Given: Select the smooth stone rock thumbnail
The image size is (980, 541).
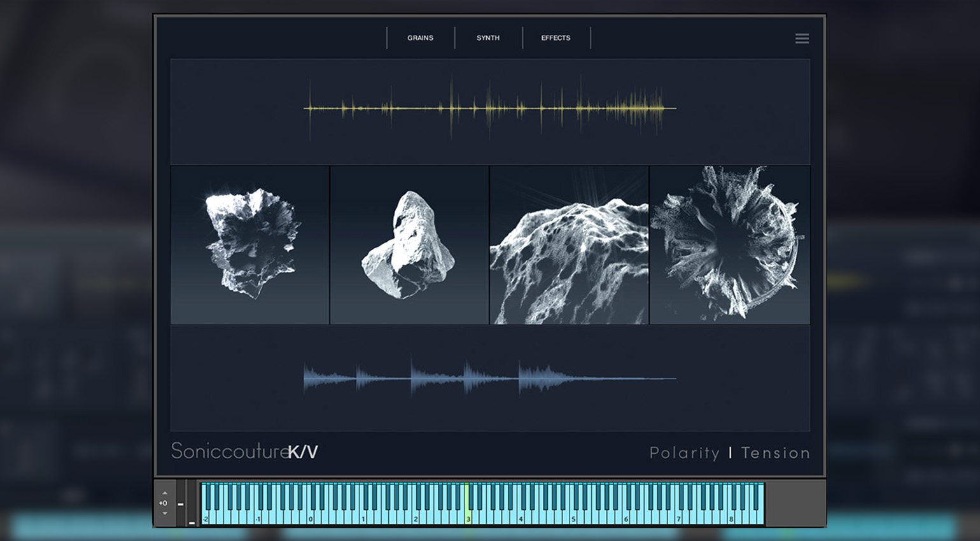Looking at the screenshot, I should pyautogui.click(x=409, y=245).
